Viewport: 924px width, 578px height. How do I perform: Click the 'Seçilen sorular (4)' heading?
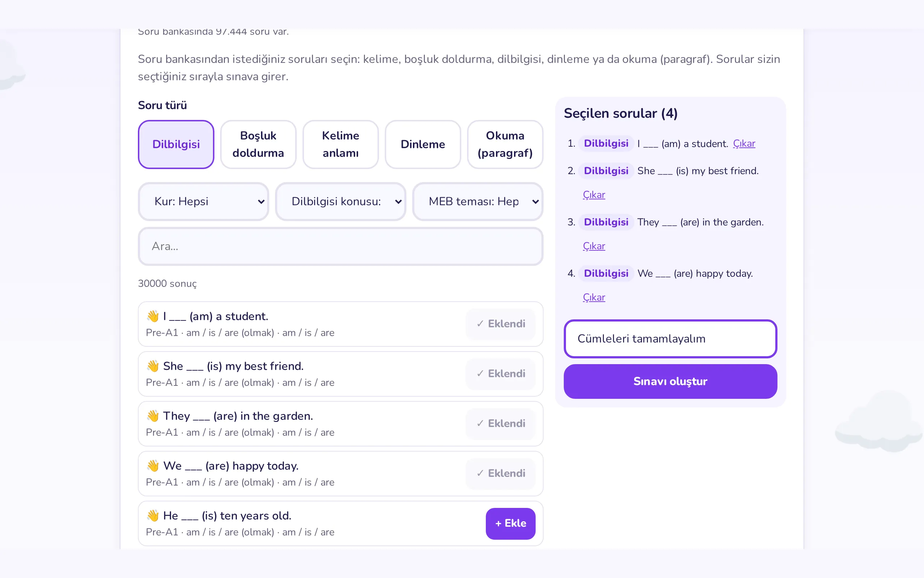(x=620, y=113)
